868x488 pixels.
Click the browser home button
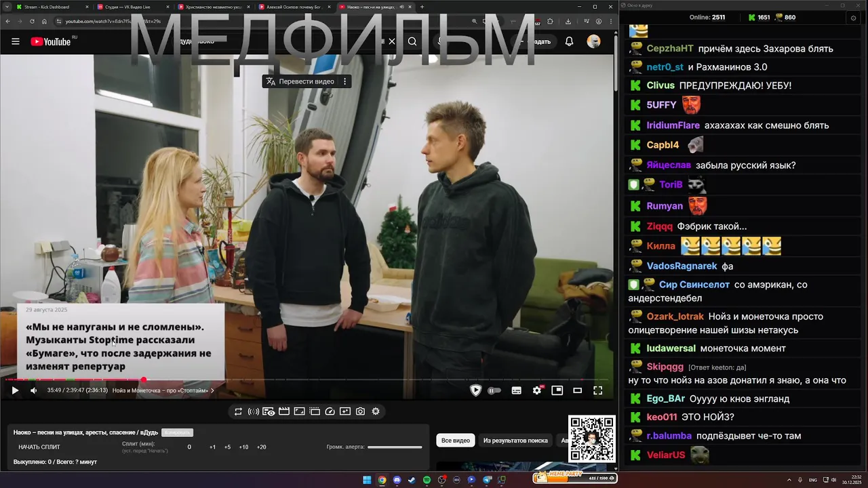[x=44, y=21]
